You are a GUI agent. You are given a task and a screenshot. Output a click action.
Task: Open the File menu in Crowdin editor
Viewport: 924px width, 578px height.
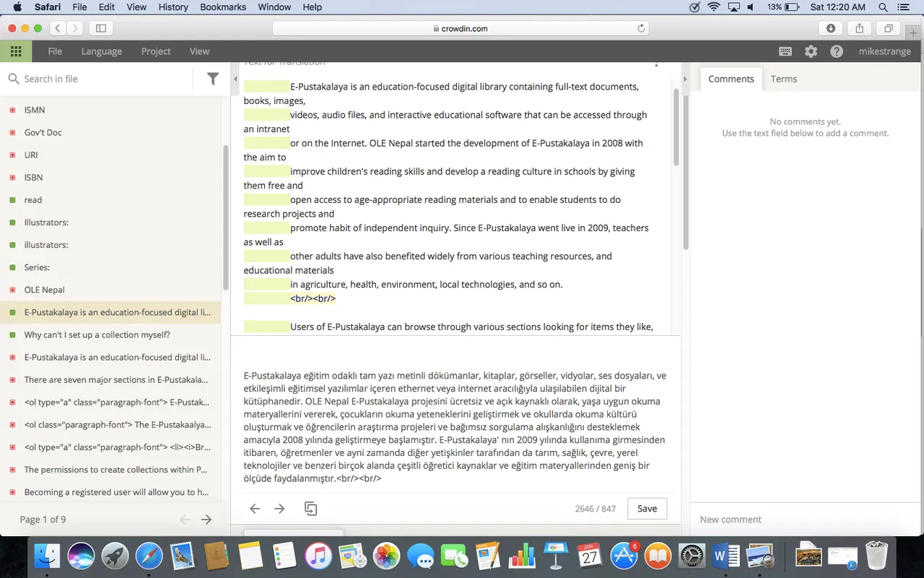coord(55,51)
